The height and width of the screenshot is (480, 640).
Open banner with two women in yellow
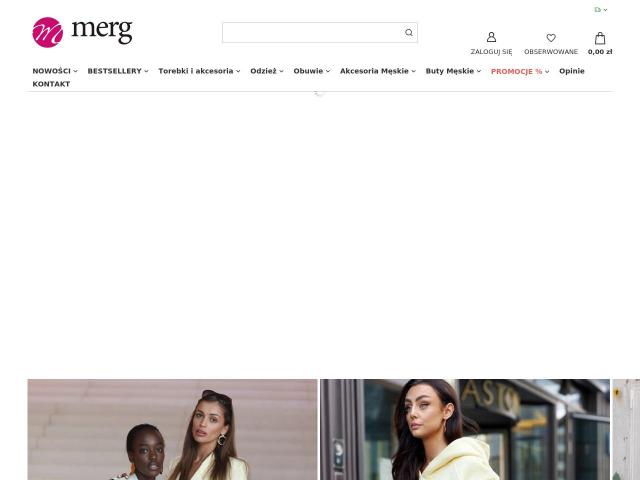coord(172,429)
